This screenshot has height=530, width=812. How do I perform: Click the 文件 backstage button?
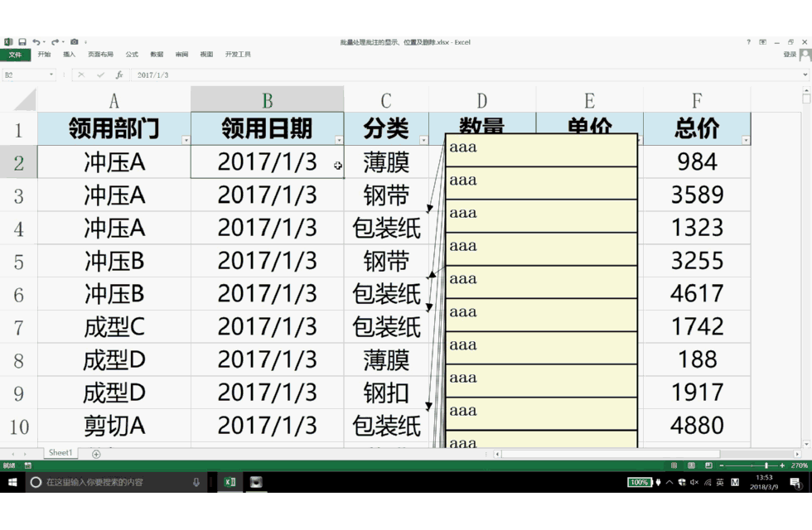click(17, 55)
